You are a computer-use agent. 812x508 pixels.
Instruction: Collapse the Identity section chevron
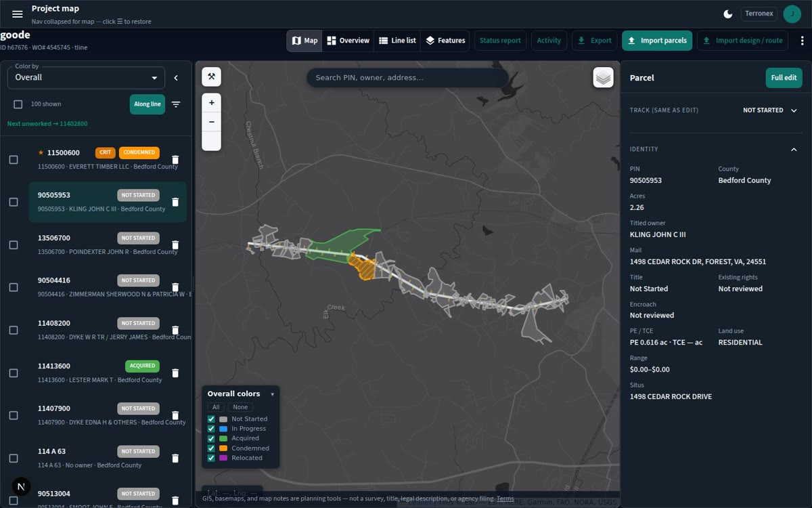pyautogui.click(x=794, y=150)
